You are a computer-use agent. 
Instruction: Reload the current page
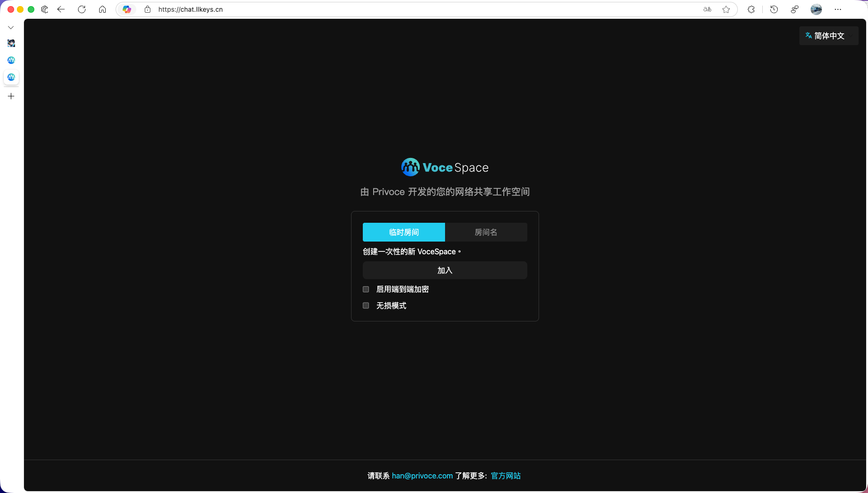coord(82,9)
